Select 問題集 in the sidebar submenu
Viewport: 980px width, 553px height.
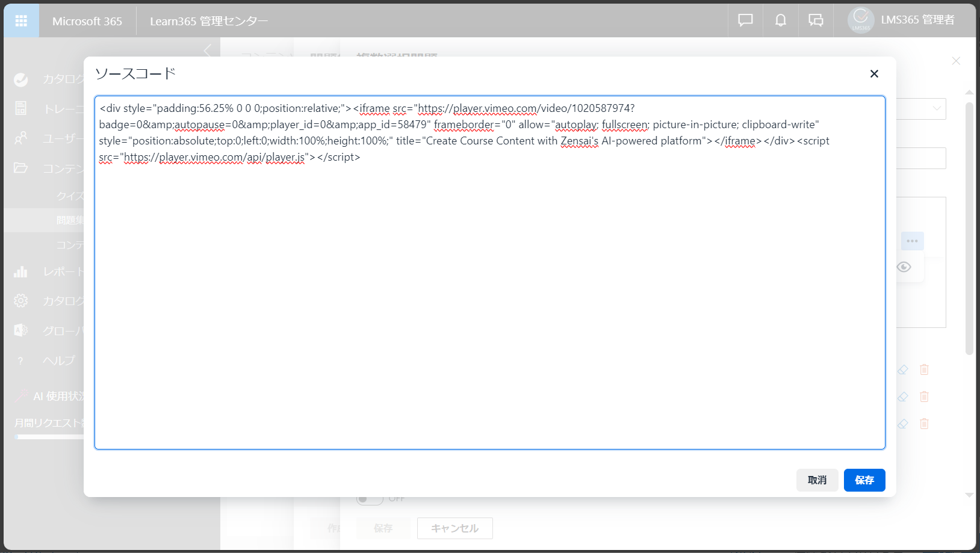pyautogui.click(x=70, y=220)
